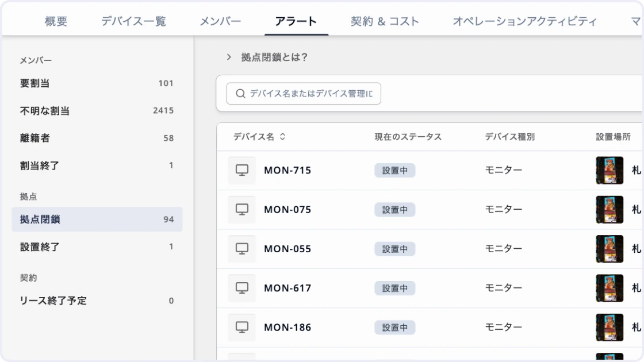Click the monitor icon for MON-715

[x=242, y=170]
